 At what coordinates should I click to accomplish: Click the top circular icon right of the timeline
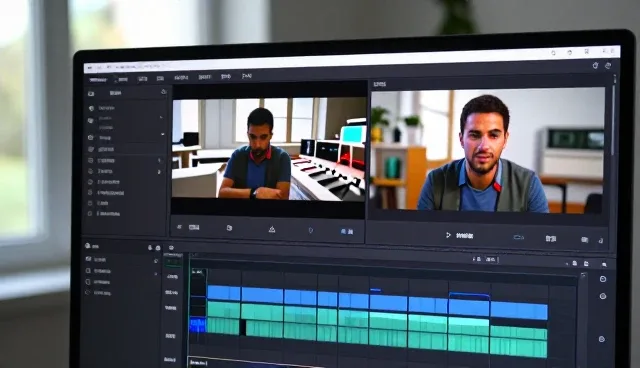[x=603, y=279]
